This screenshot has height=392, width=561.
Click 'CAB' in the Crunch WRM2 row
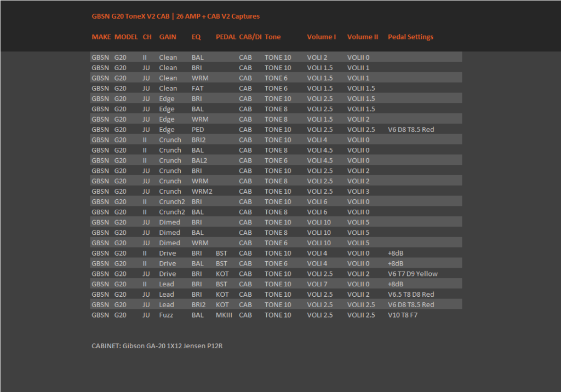[245, 192]
